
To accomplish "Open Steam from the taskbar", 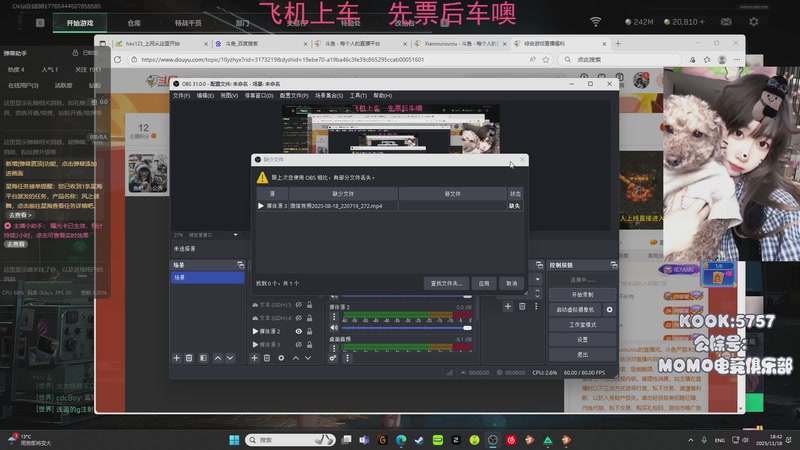I will (x=419, y=440).
